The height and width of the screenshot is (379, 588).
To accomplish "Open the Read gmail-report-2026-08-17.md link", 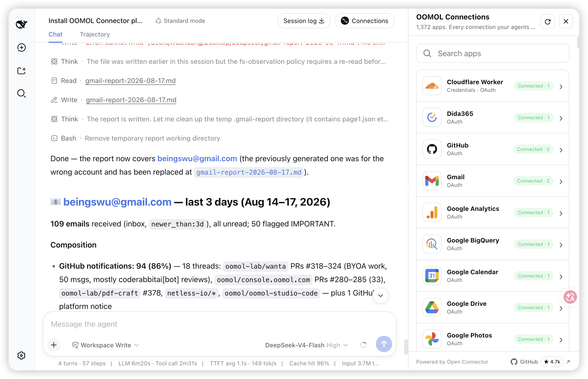I will click(x=131, y=81).
